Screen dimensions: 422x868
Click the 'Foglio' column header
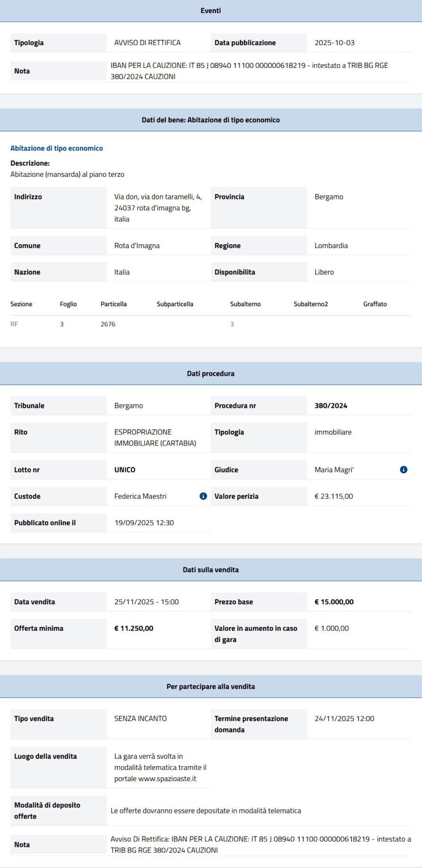click(x=68, y=304)
